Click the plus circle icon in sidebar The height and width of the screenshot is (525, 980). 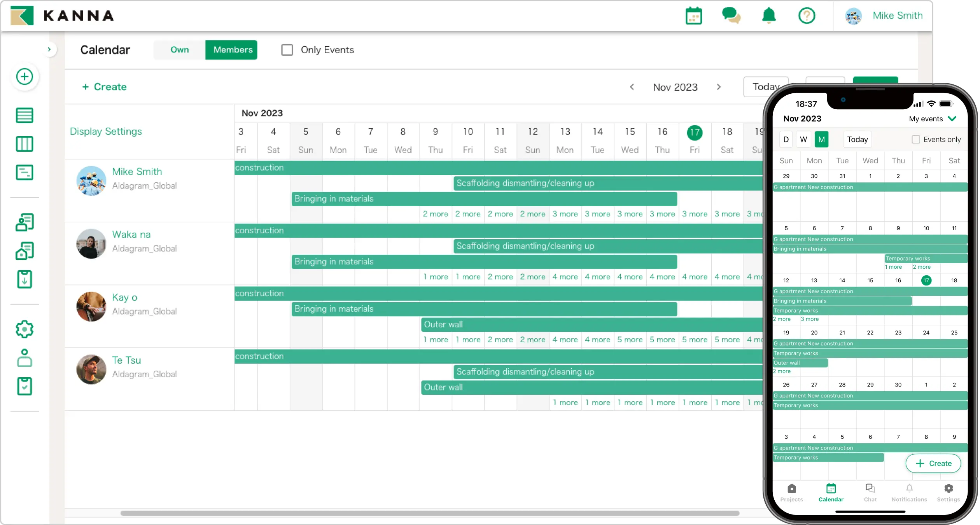pos(24,77)
